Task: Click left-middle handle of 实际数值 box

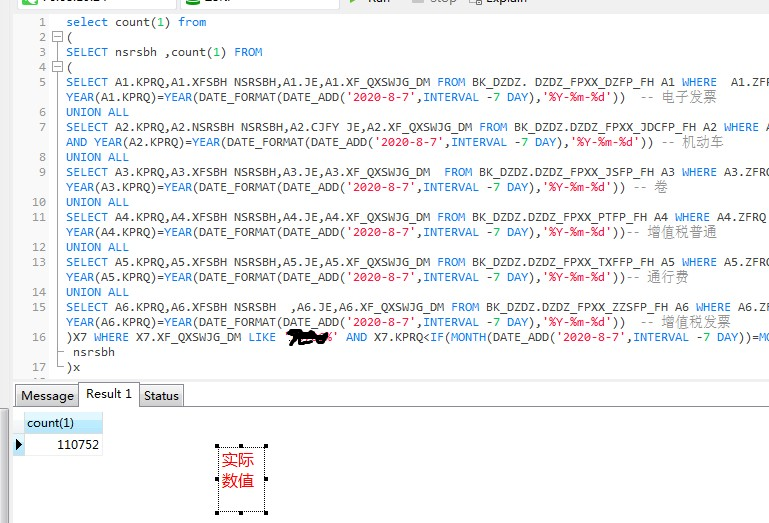Action: coord(216,480)
